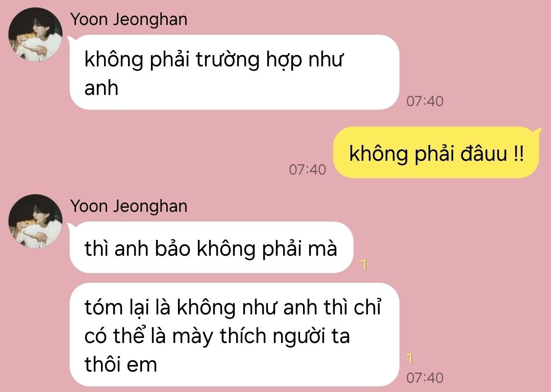Image resolution: width=551 pixels, height=392 pixels.
Task: Click the 07:40 timestamp after 'như anh' message
Action: click(425, 101)
